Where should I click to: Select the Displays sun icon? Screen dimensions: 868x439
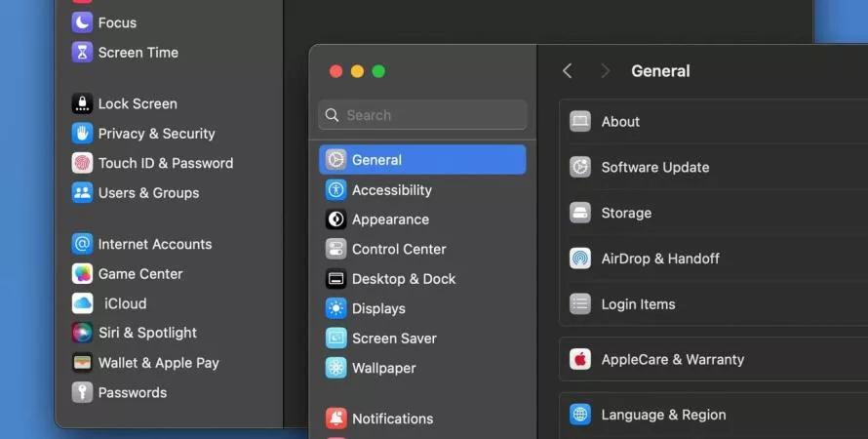(336, 308)
